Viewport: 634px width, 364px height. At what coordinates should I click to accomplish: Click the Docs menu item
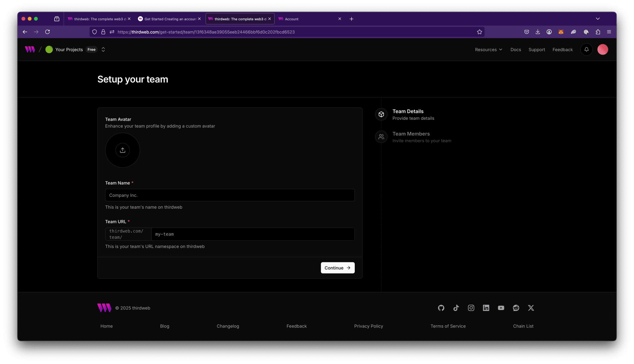coord(515,49)
